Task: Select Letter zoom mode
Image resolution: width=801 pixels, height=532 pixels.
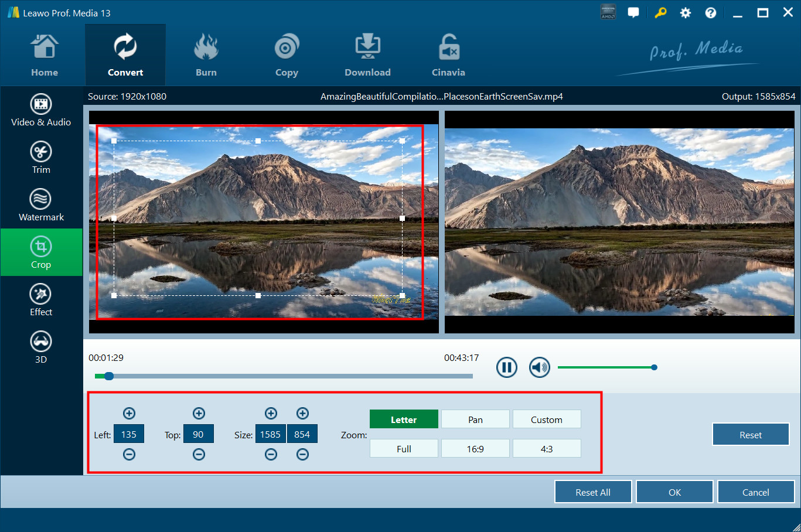Action: click(x=404, y=420)
